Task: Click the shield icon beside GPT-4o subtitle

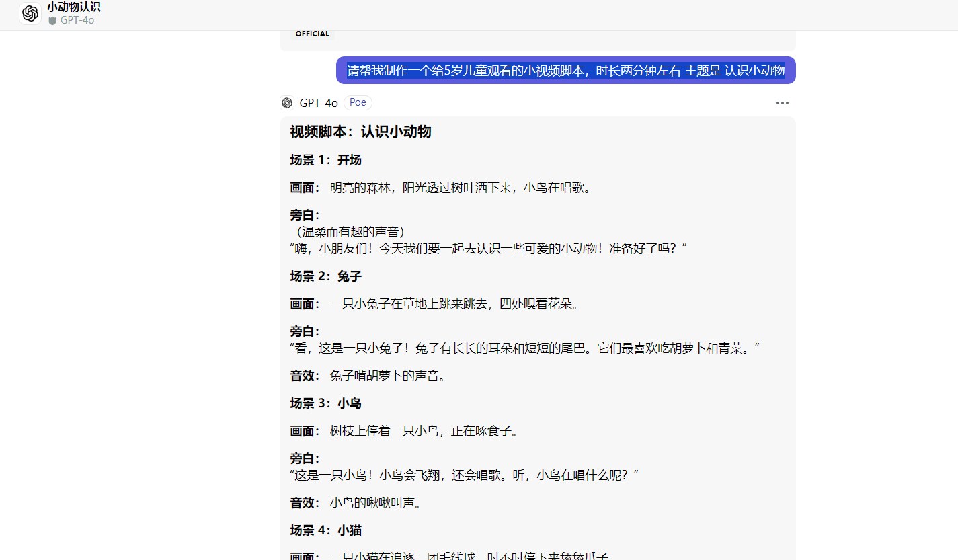Action: (52, 21)
